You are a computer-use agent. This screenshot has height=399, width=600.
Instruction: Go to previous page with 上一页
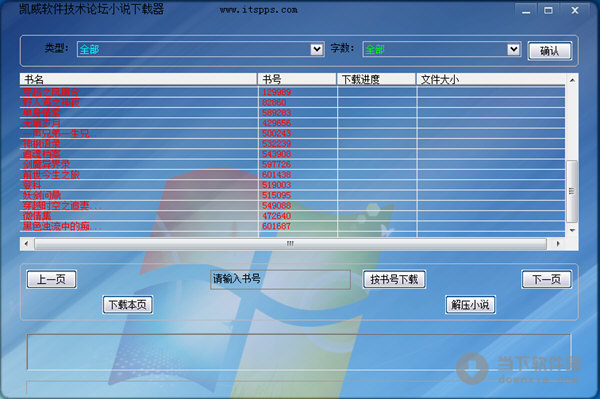click(51, 279)
